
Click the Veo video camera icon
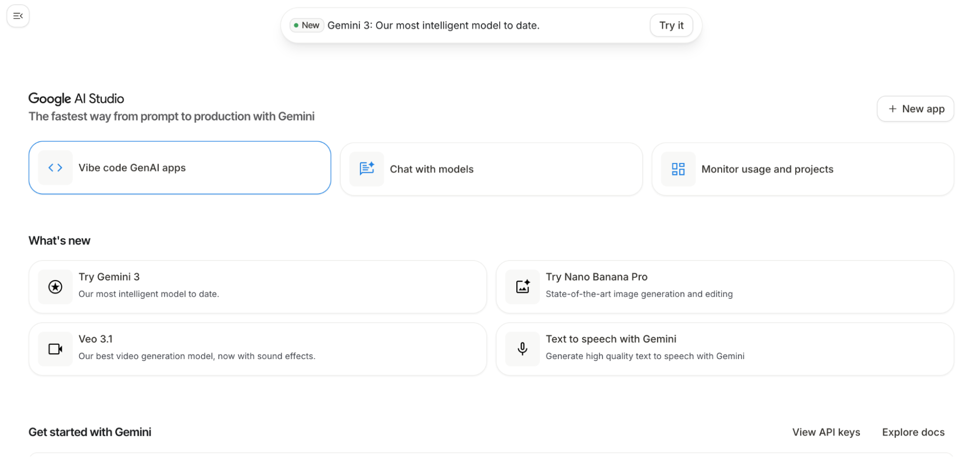(x=55, y=349)
